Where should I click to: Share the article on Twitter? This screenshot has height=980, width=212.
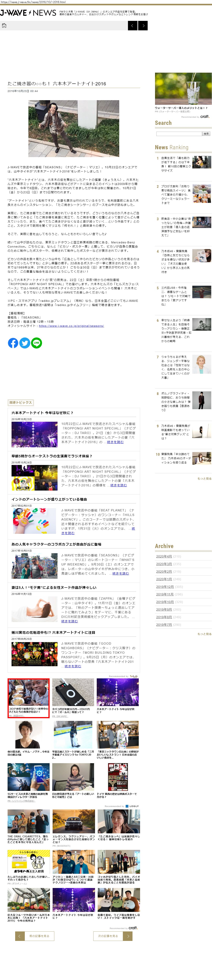pos(25,343)
